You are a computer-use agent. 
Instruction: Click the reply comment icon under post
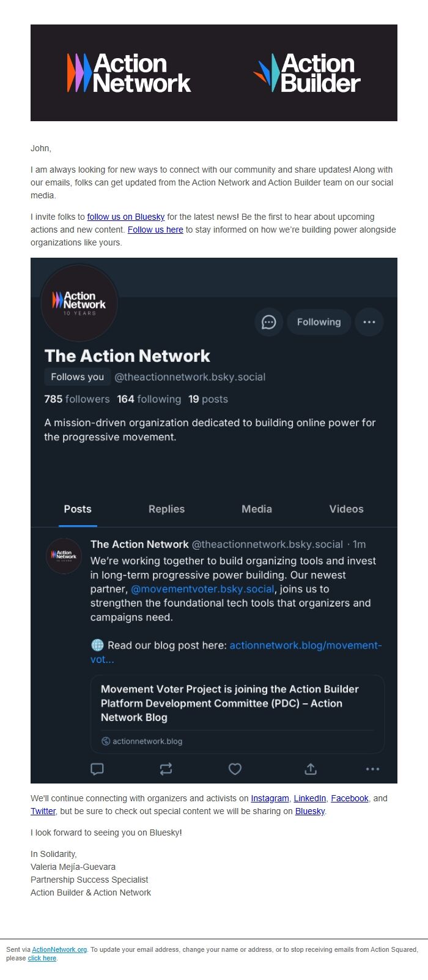click(x=97, y=769)
